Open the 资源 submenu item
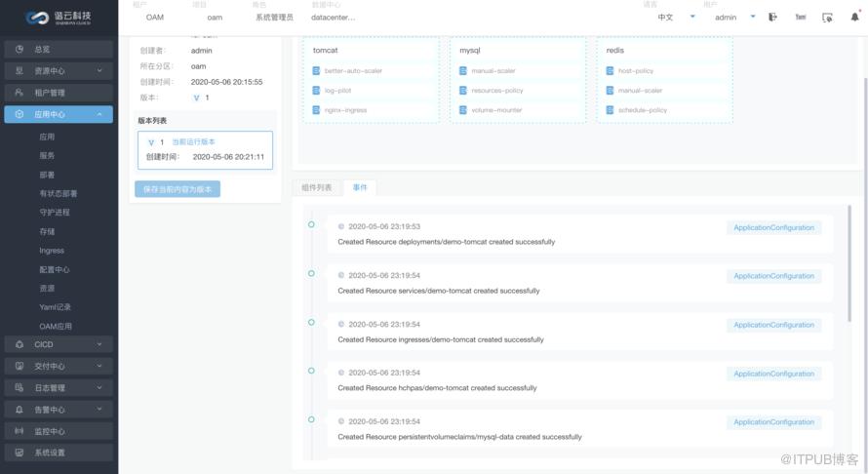 (47, 289)
